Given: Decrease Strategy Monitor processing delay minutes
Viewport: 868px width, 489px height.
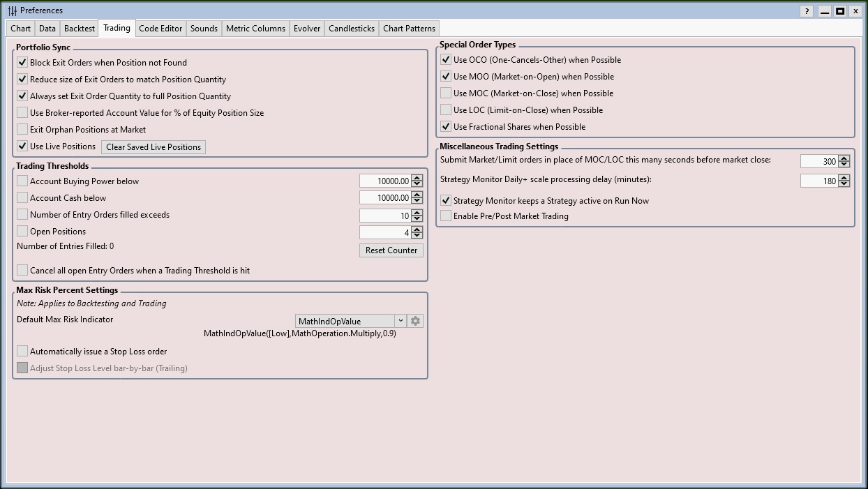Looking at the screenshot, I should pyautogui.click(x=844, y=183).
